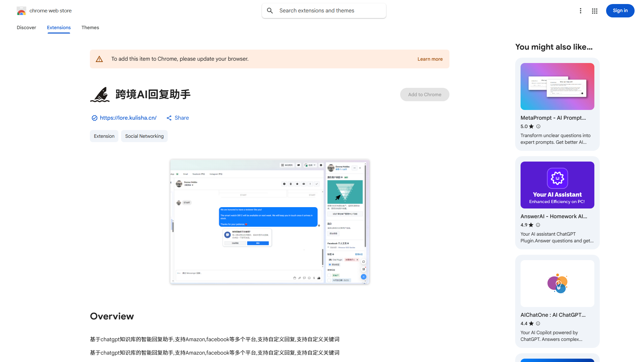Click the info icon beside AnswerAI's 4.9 rating
644x362 pixels.
[x=538, y=225]
